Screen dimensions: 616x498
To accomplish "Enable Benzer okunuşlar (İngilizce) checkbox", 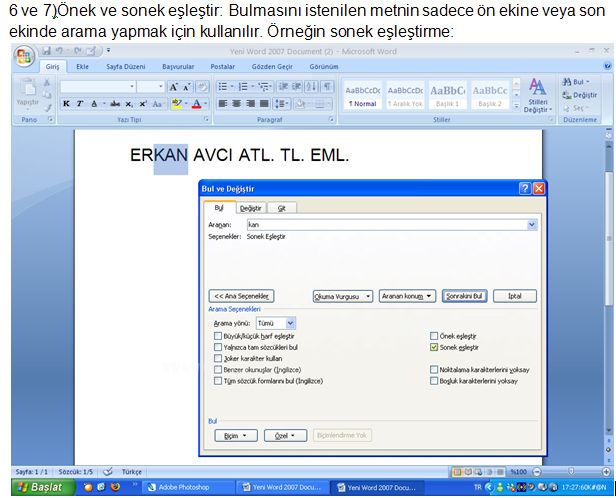I will [x=218, y=370].
